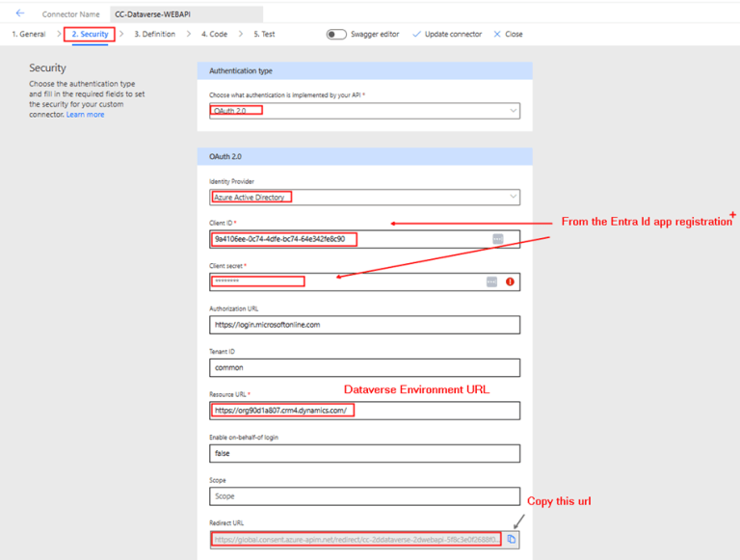Screen dimensions: 740x560
Task: Click the Client secret input field
Action: coord(364,281)
